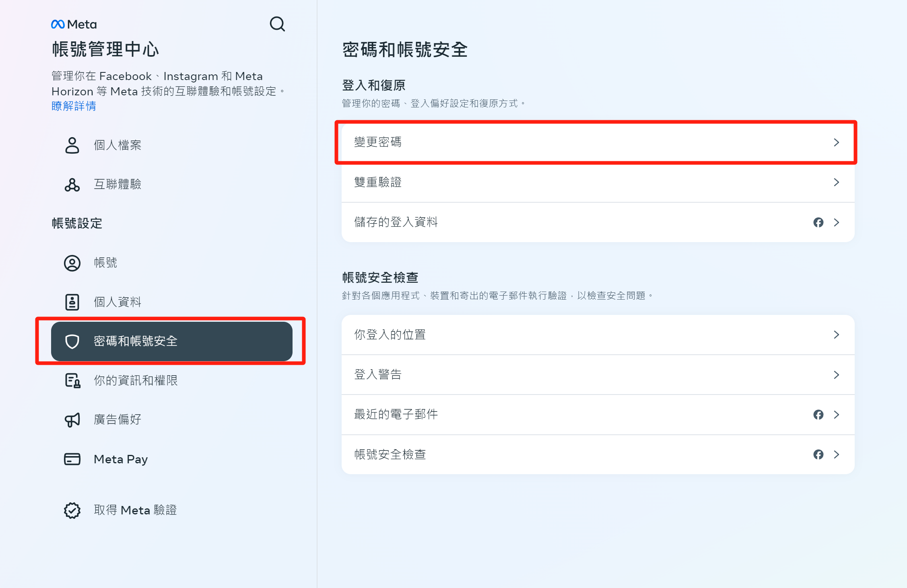The image size is (907, 588).
Task: Open 雙重驗證 using its right chevron
Action: [836, 182]
